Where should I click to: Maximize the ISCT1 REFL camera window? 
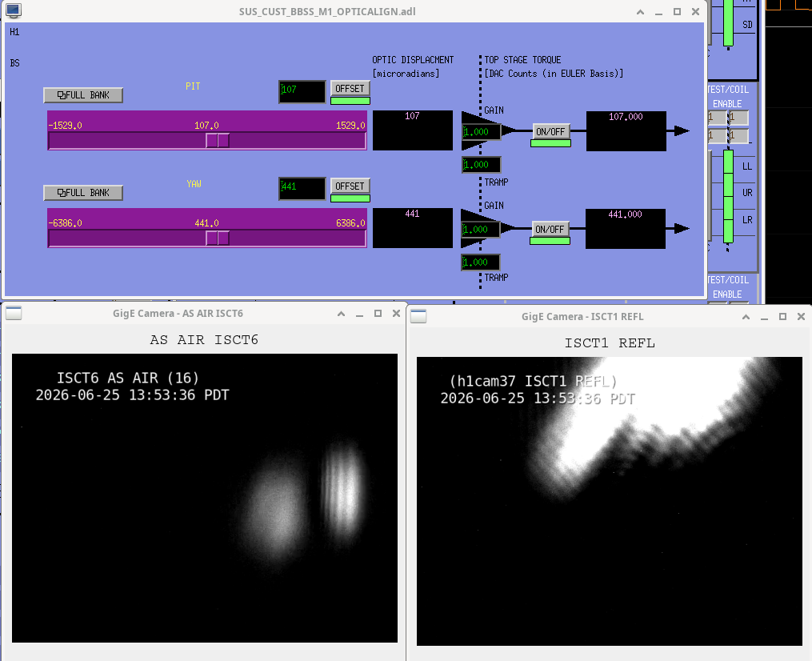782,317
